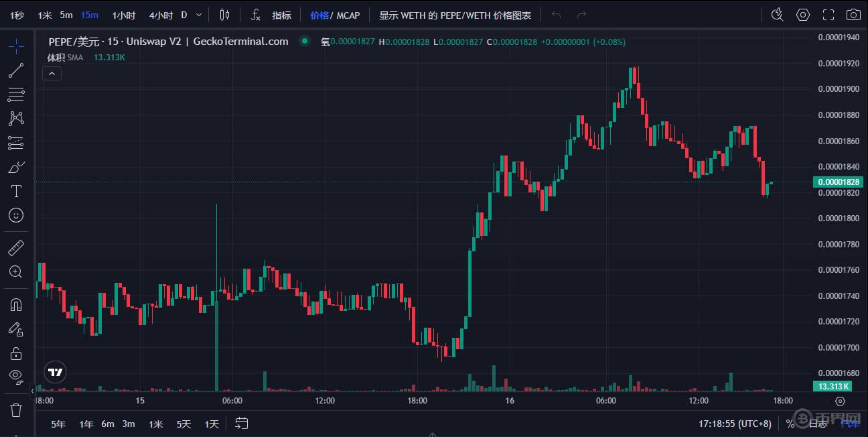
Task: Toggle magnet mode in left toolbar
Action: tap(16, 304)
